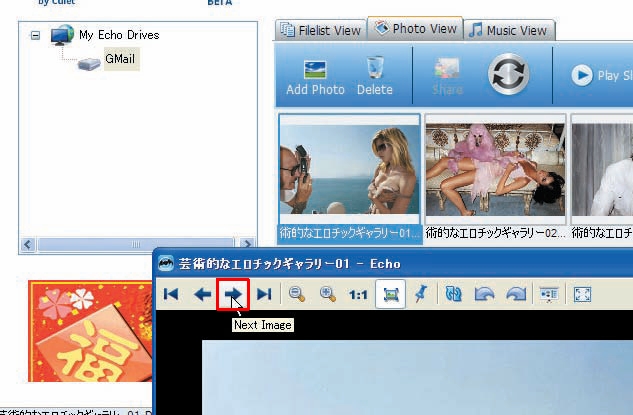Select the pink poodle thumbnail
The height and width of the screenshot is (415, 633).
pos(495,169)
